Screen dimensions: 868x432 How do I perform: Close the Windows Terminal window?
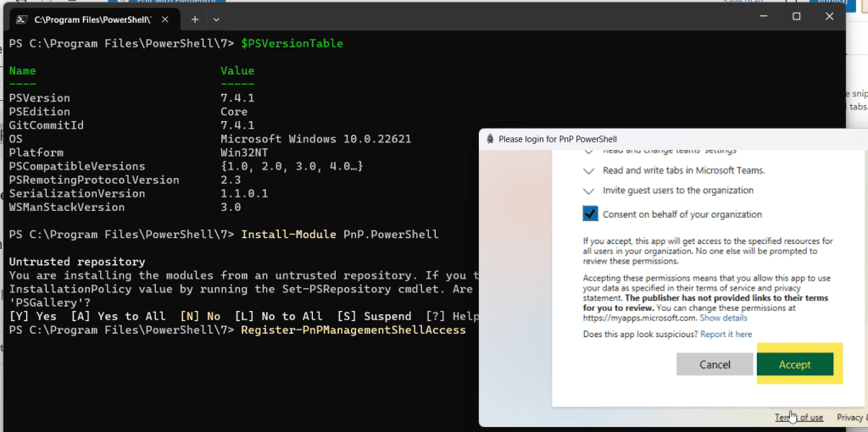coord(829,17)
